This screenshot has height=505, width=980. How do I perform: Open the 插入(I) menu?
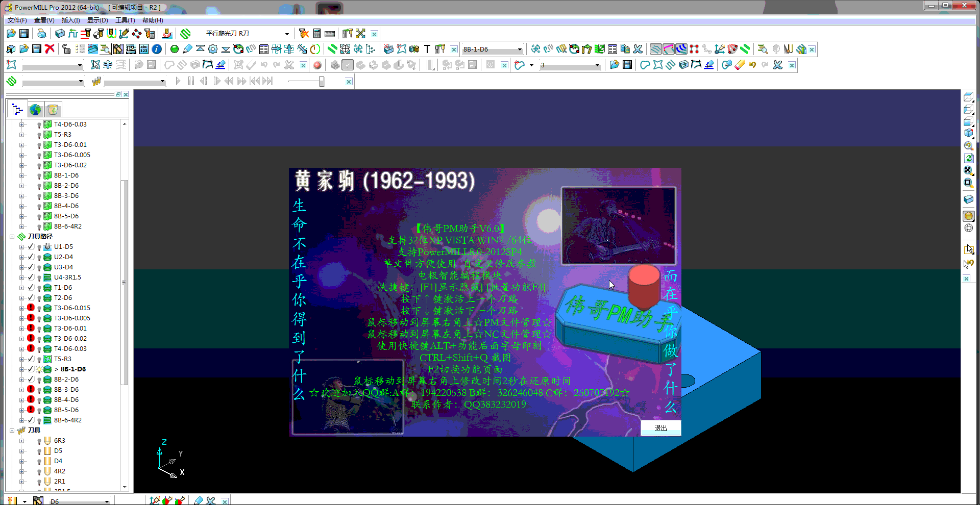click(70, 20)
